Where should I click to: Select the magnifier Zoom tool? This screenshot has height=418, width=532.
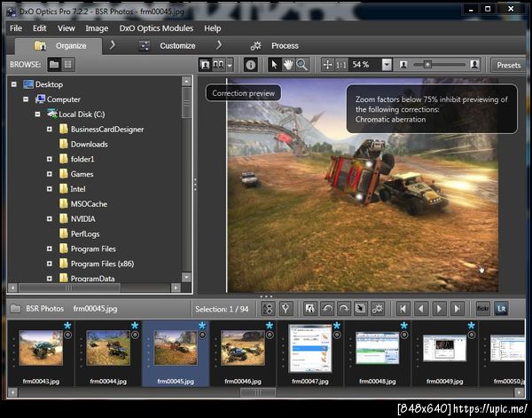coord(301,65)
